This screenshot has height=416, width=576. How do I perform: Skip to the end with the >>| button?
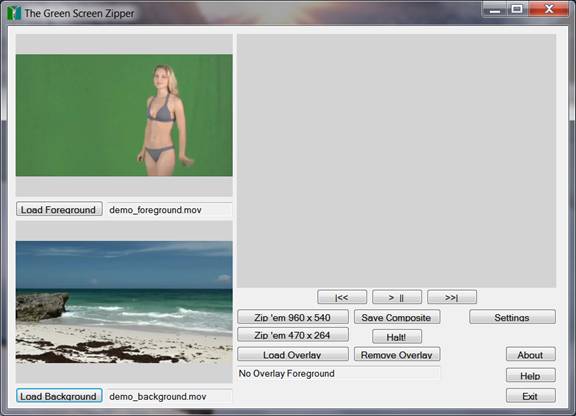pos(452,297)
